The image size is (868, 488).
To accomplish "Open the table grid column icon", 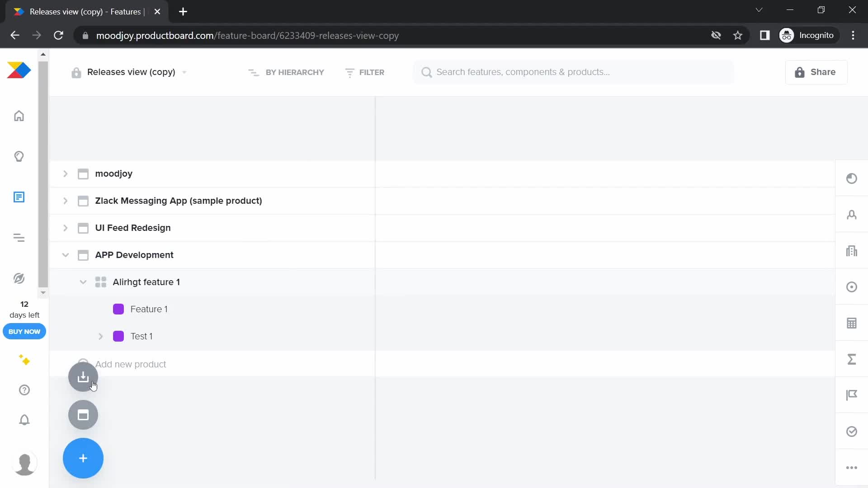I will (852, 323).
